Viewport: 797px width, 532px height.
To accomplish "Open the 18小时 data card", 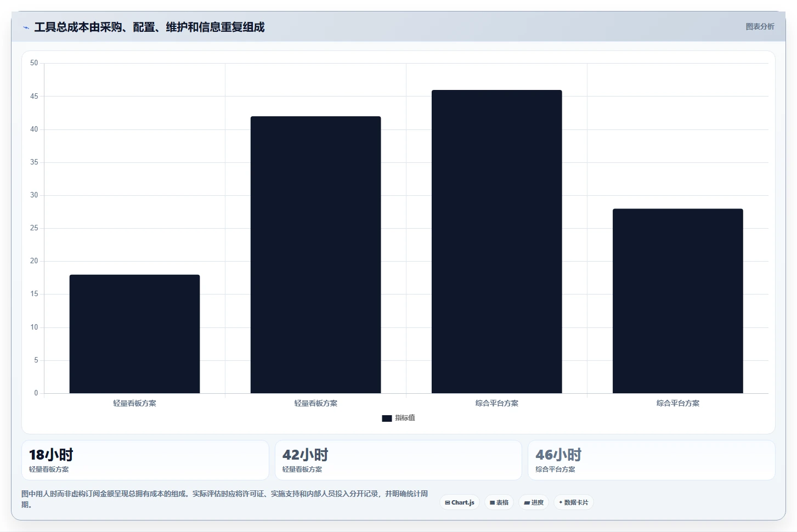I will [145, 460].
